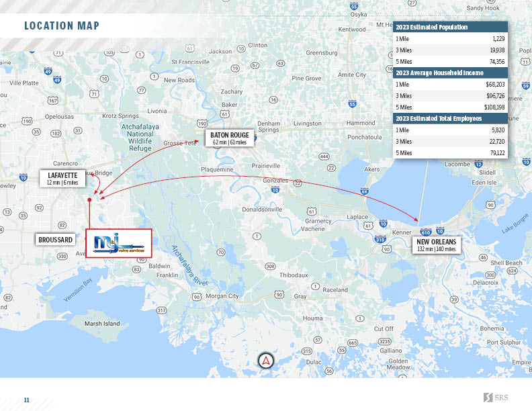
Task: Click the route 315 marker
Action: click(307, 351)
